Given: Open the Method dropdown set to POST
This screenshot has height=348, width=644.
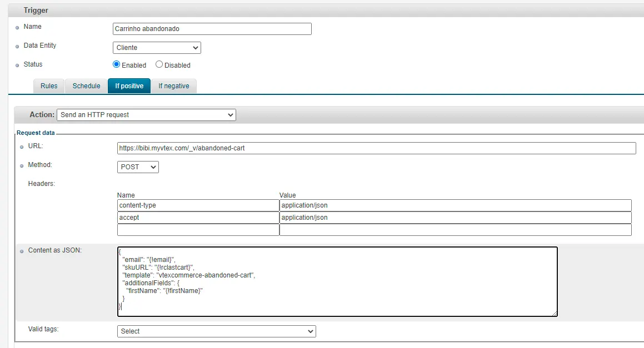Looking at the screenshot, I should tap(138, 167).
